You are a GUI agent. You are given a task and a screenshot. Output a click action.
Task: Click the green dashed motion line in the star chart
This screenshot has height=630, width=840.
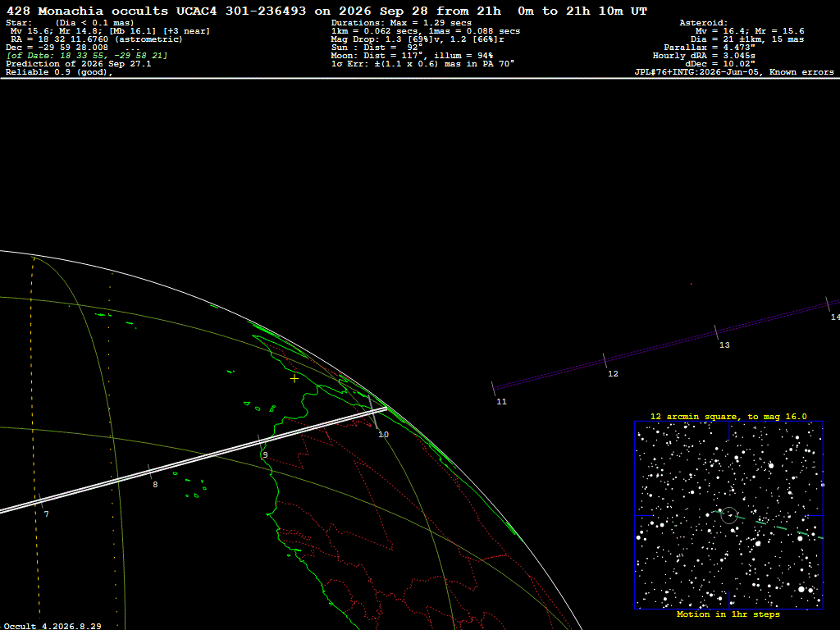click(768, 524)
